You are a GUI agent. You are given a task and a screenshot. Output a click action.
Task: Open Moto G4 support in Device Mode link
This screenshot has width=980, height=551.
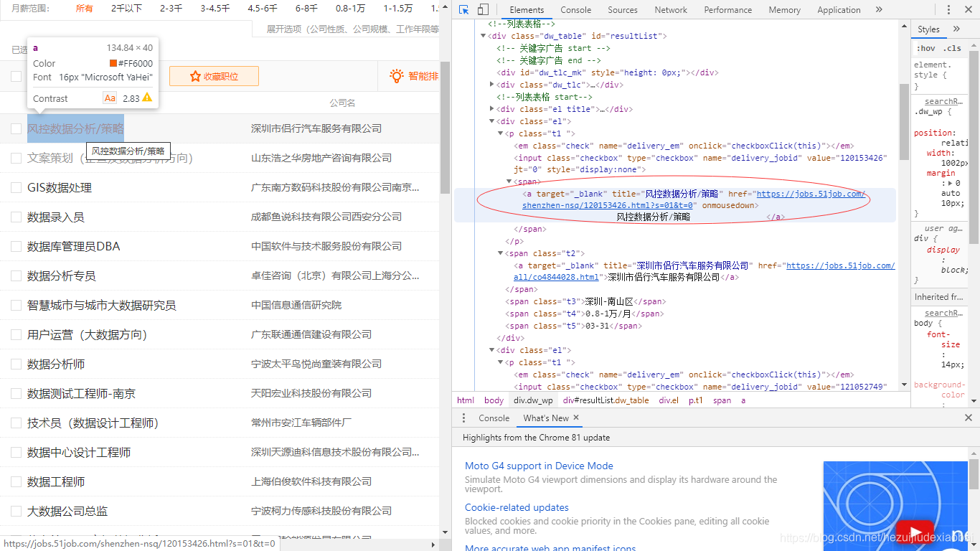tap(539, 466)
